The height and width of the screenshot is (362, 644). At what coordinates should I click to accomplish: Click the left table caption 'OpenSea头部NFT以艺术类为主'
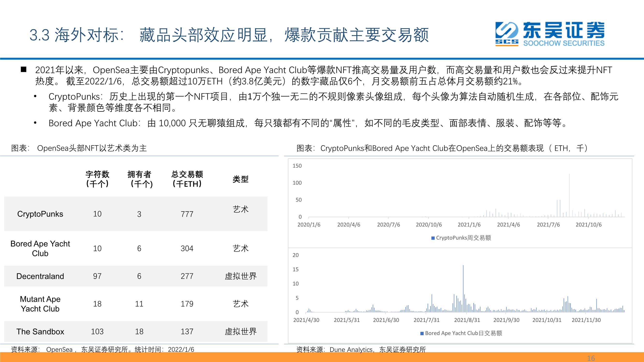click(x=92, y=148)
